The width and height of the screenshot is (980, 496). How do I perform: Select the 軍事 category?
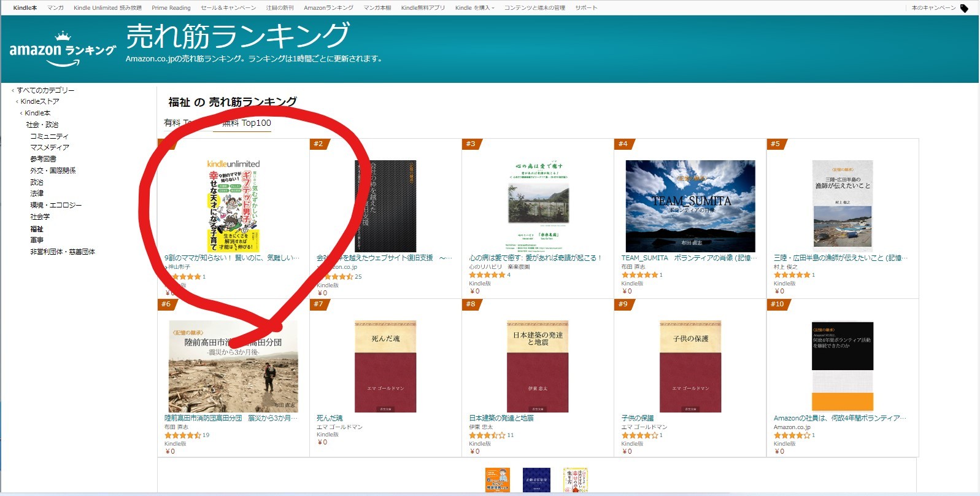pos(37,240)
